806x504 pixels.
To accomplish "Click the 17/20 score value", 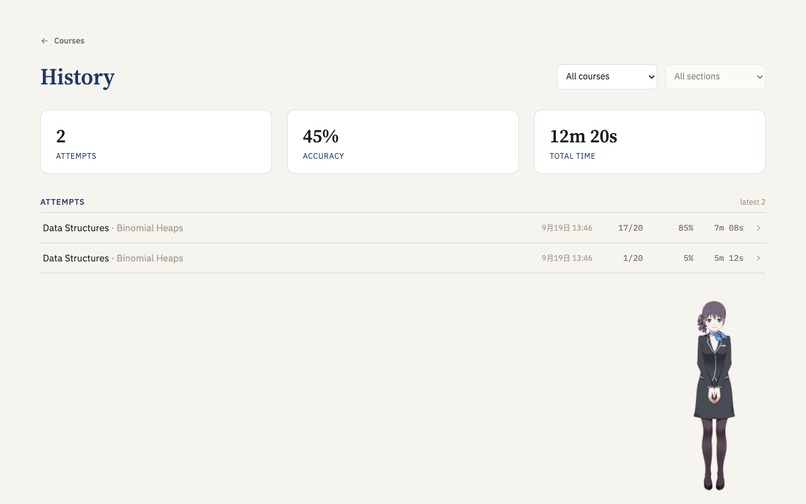I will pyautogui.click(x=630, y=228).
